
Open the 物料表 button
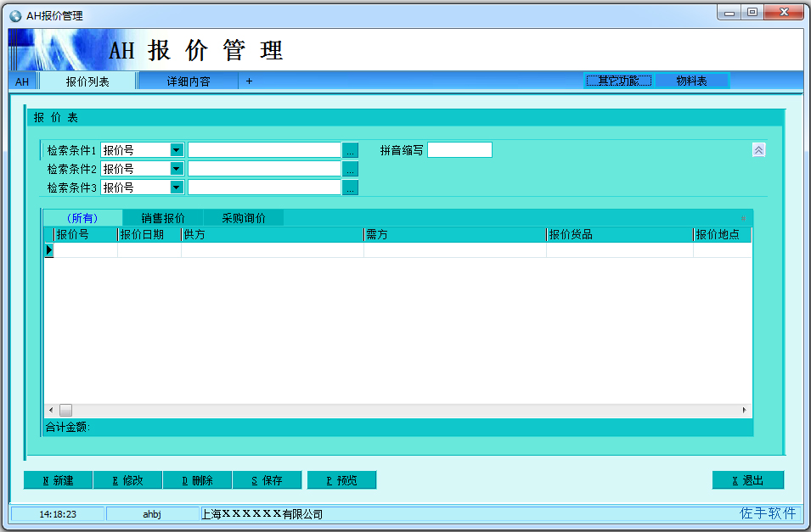(x=692, y=81)
